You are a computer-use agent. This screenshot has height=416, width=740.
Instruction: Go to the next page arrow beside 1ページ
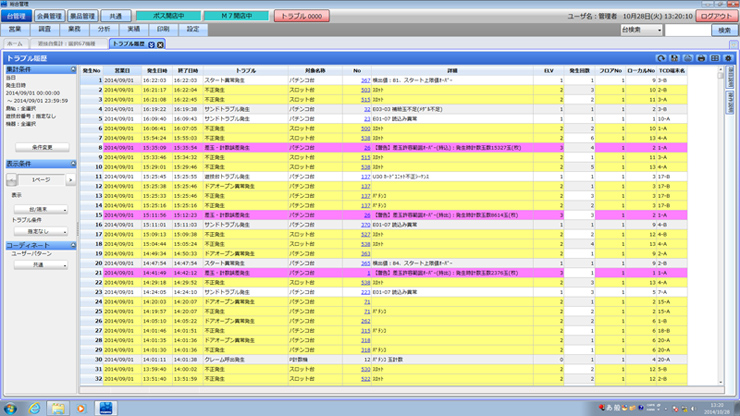point(71,180)
